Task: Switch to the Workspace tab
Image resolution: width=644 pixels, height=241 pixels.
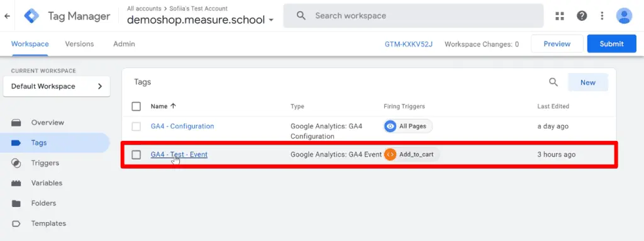Action: pyautogui.click(x=30, y=44)
